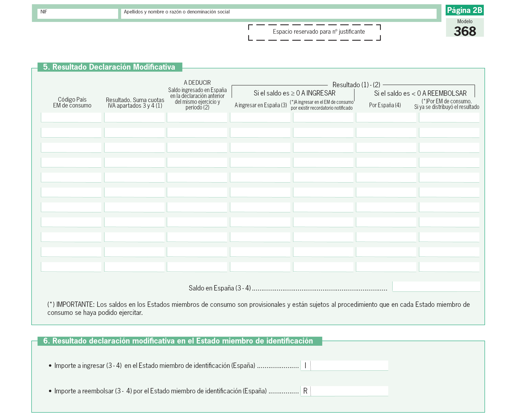This screenshot has height=420, width=520.
Task: Focus first-row Por EM de consumo cell
Action: [x=449, y=118]
